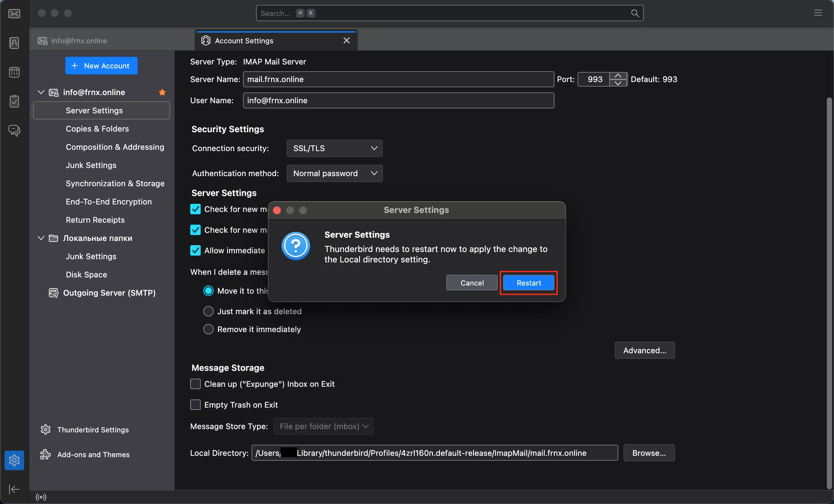Click Browse... for Local Directory
The width and height of the screenshot is (834, 504).
[x=649, y=453]
